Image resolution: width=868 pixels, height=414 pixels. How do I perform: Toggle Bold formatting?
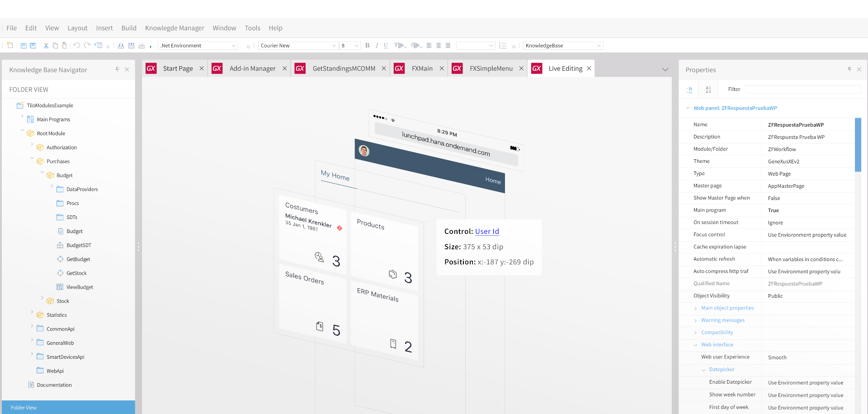367,46
